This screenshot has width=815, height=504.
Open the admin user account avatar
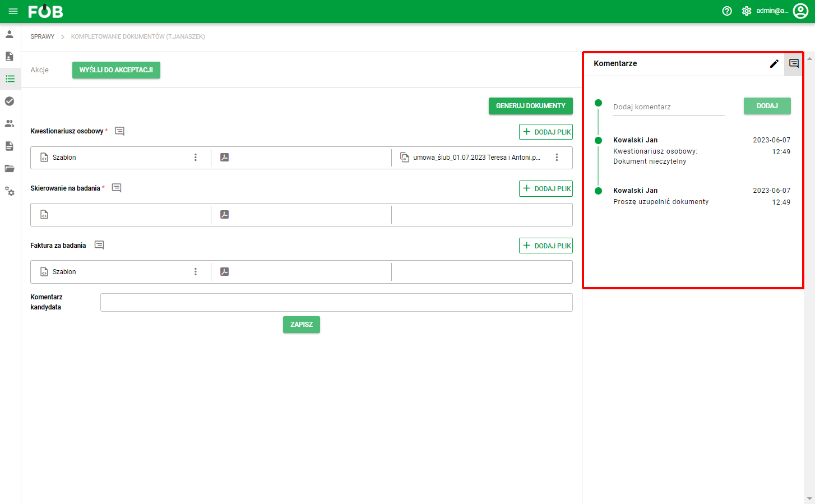coord(800,11)
